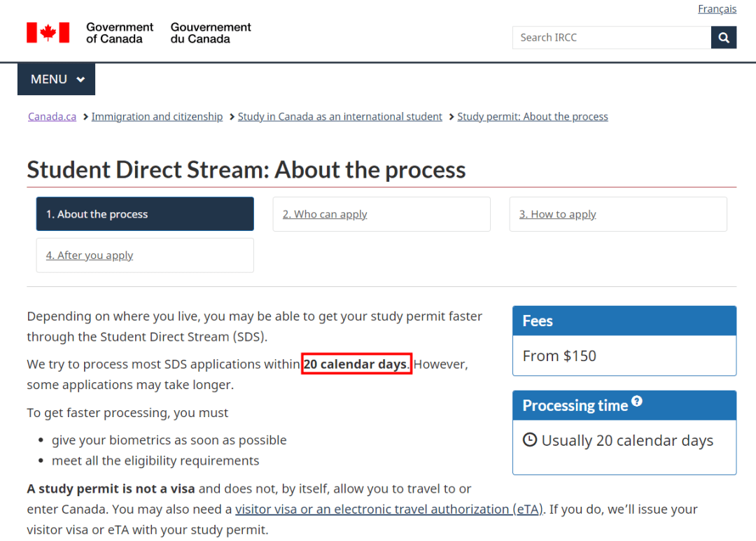
Task: Click the clock icon beside processing time
Action: click(x=530, y=440)
